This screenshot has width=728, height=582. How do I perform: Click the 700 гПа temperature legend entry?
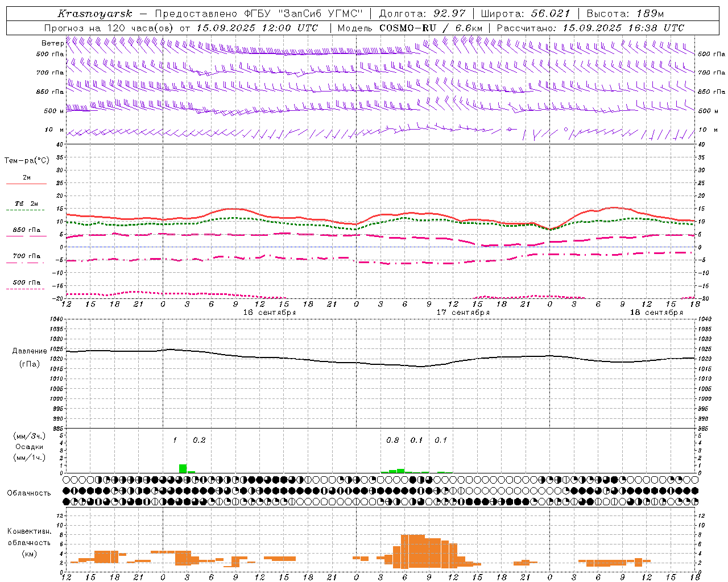[x=26, y=256]
